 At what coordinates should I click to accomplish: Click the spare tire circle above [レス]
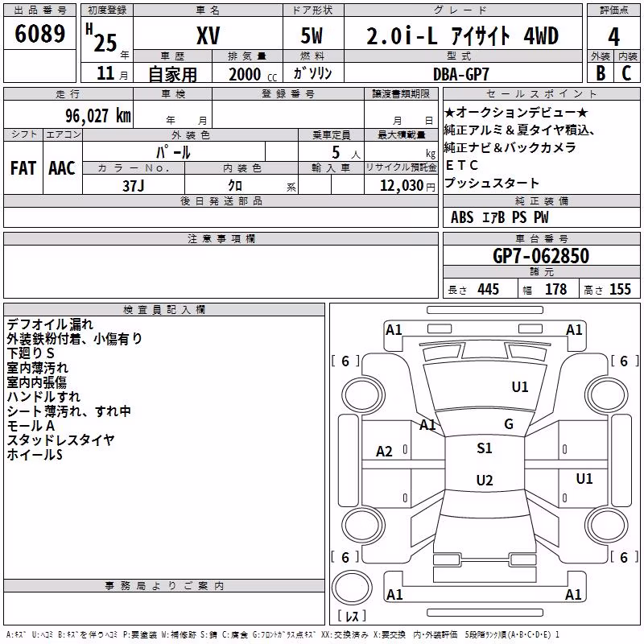click(352, 588)
